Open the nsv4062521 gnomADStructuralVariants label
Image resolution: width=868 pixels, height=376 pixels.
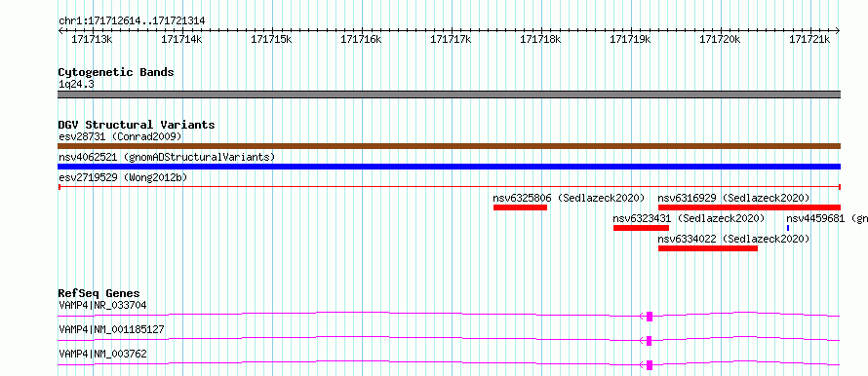[167, 157]
